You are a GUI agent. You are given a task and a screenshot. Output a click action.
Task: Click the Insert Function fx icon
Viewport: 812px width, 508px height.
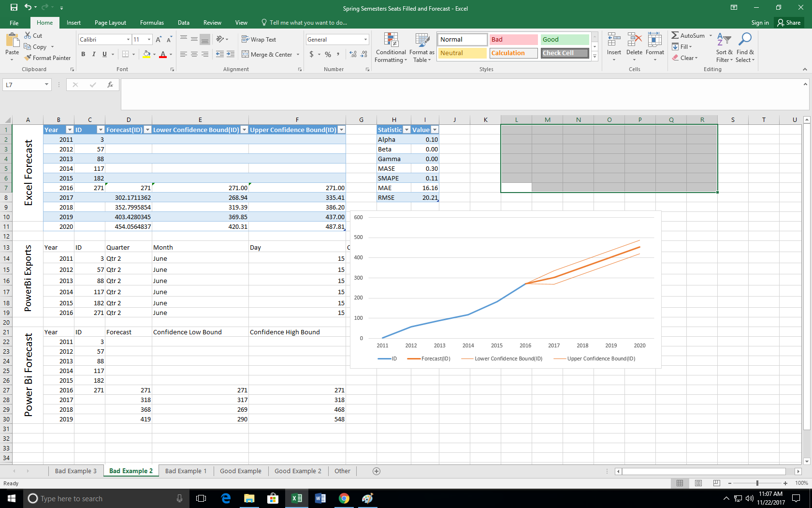(110, 85)
